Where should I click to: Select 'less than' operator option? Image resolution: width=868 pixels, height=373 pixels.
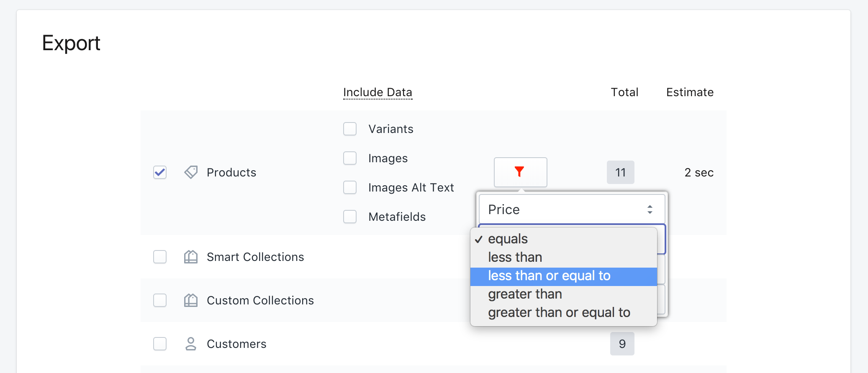coord(515,257)
